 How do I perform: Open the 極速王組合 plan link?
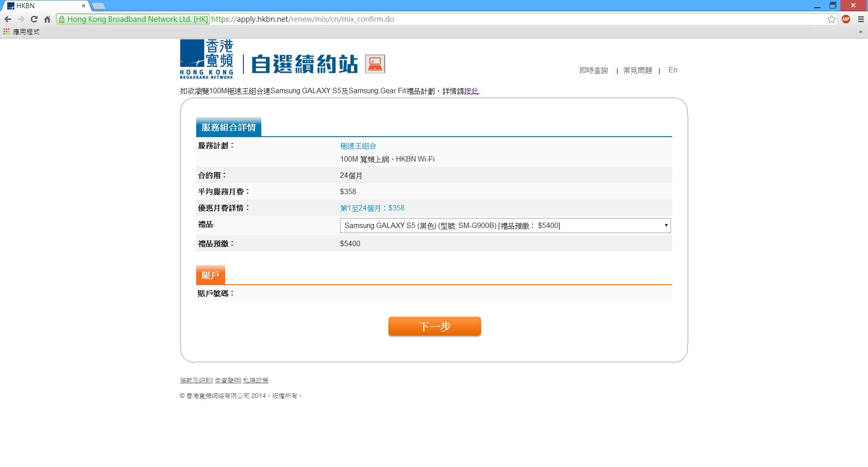[358, 146]
